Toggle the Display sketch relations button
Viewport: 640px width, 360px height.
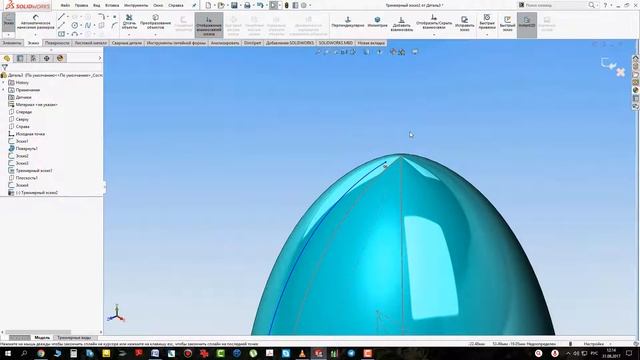tap(209, 25)
